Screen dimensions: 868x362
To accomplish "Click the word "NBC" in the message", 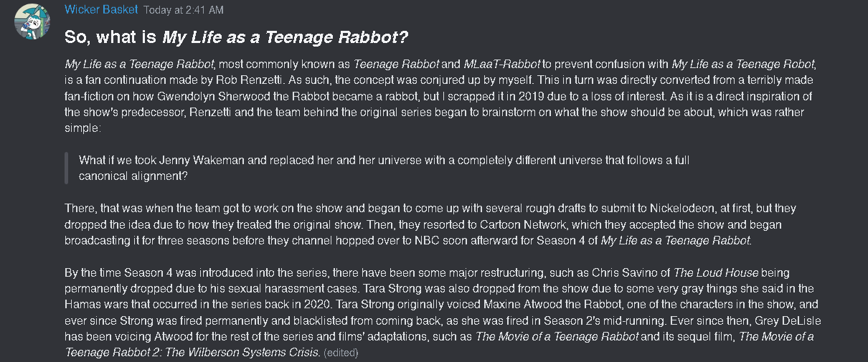I will (428, 241).
